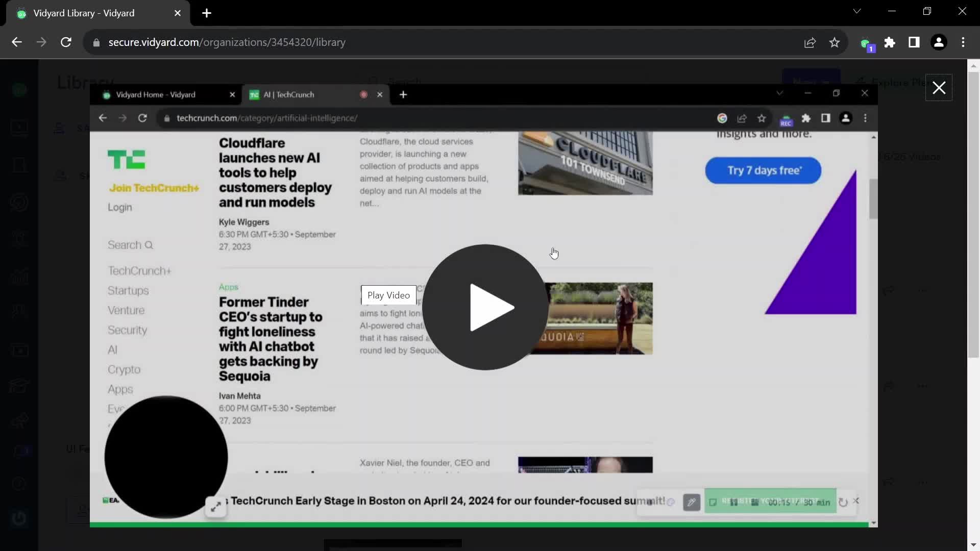
Task: Go back to the previous page
Action: point(17,42)
